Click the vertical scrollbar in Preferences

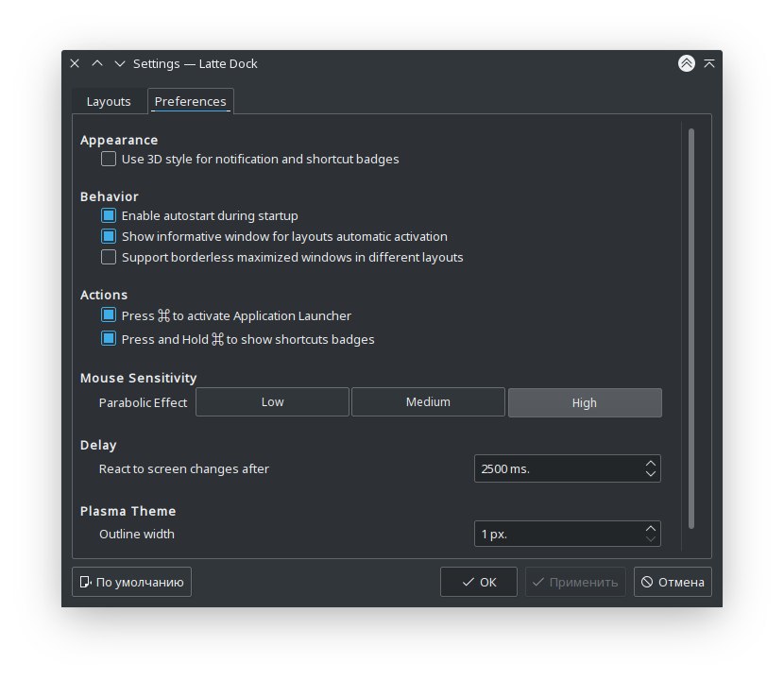[x=691, y=329]
